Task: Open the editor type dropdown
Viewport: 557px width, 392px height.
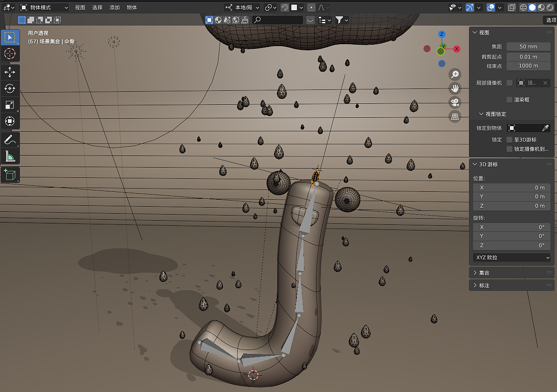Action: 8,7
